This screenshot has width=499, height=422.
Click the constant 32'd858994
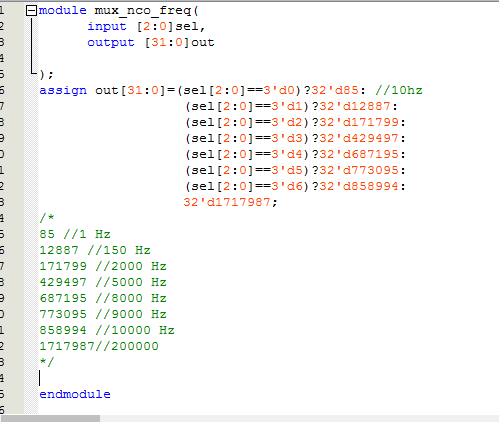pyautogui.click(x=359, y=186)
